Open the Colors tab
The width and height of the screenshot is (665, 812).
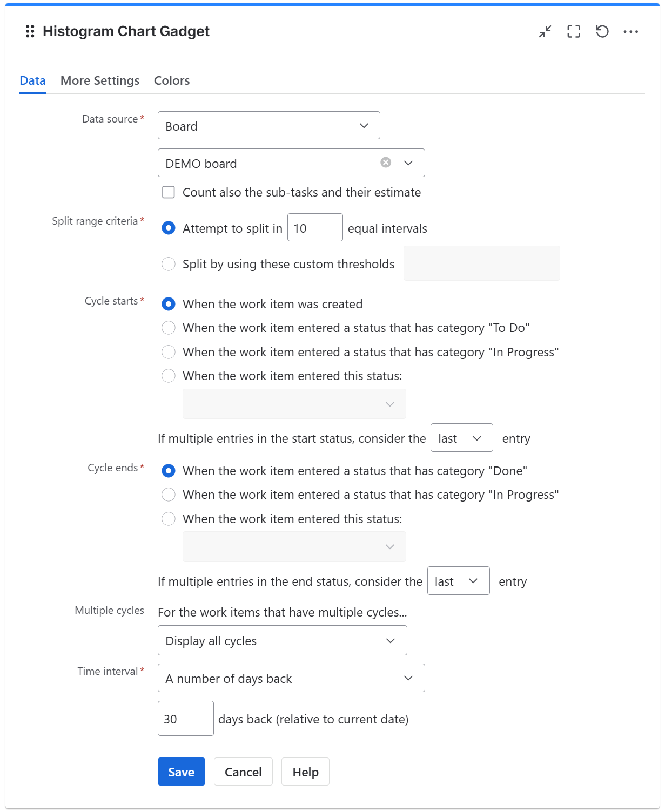[171, 80]
